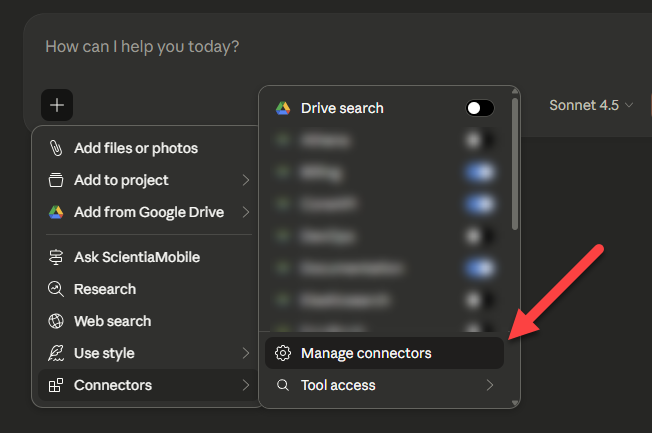Click the Connectors grid icon

pos(56,385)
